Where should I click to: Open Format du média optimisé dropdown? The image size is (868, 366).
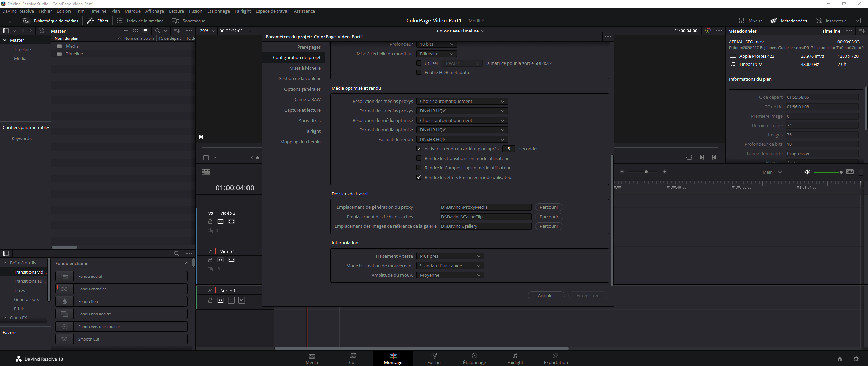pyautogui.click(x=462, y=130)
